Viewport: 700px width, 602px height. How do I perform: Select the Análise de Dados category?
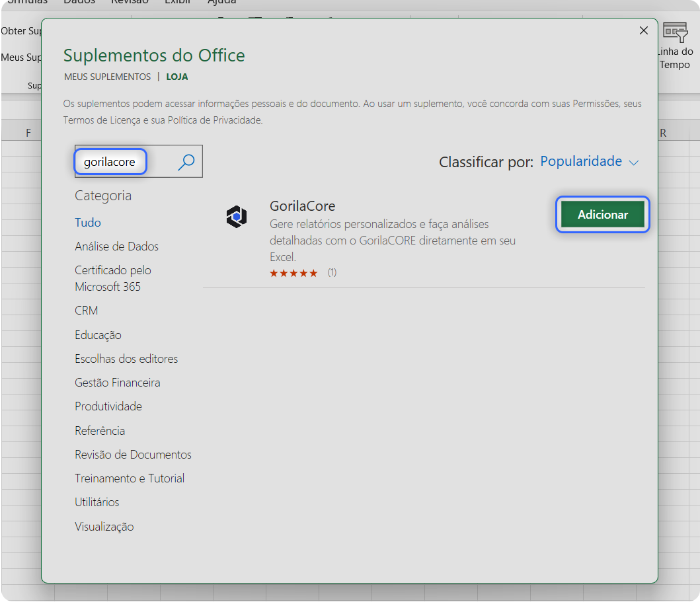(116, 246)
